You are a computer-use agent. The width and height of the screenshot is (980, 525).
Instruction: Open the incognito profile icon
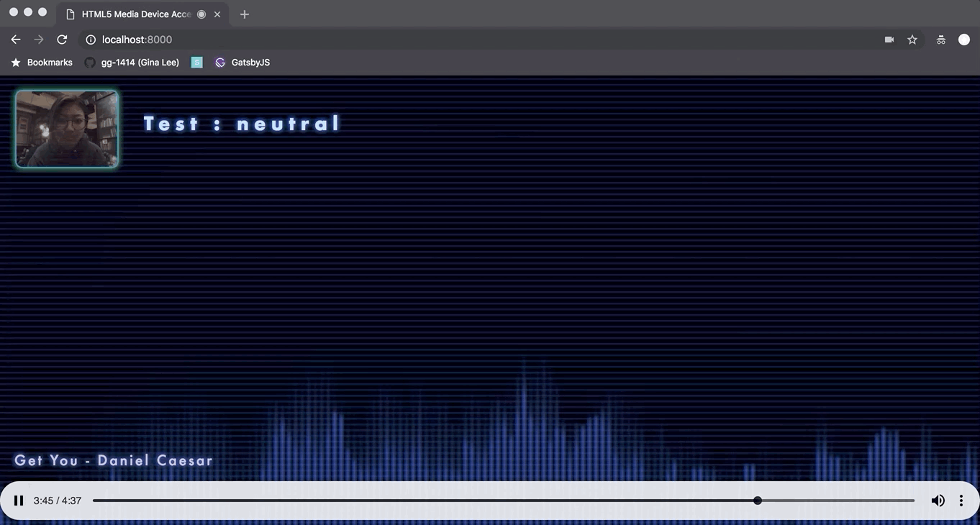click(940, 40)
